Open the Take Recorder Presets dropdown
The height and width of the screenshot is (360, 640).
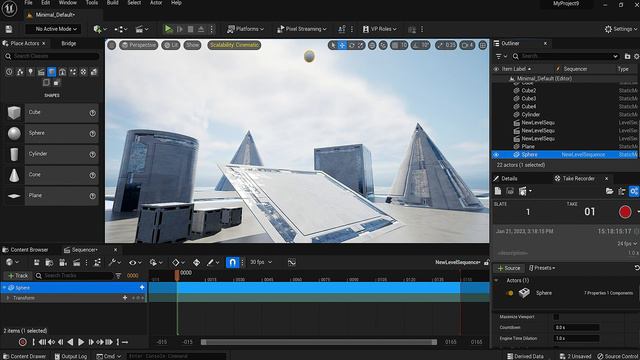tap(542, 268)
